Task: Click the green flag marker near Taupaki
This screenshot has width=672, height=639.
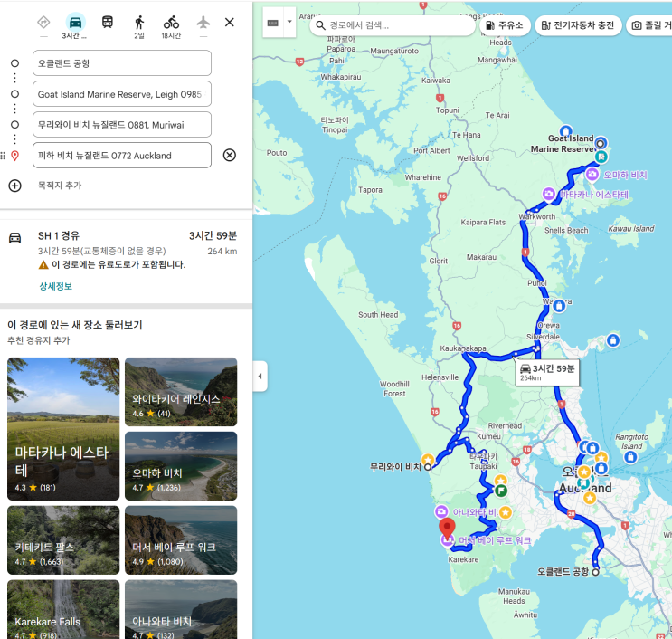Action: (500, 491)
